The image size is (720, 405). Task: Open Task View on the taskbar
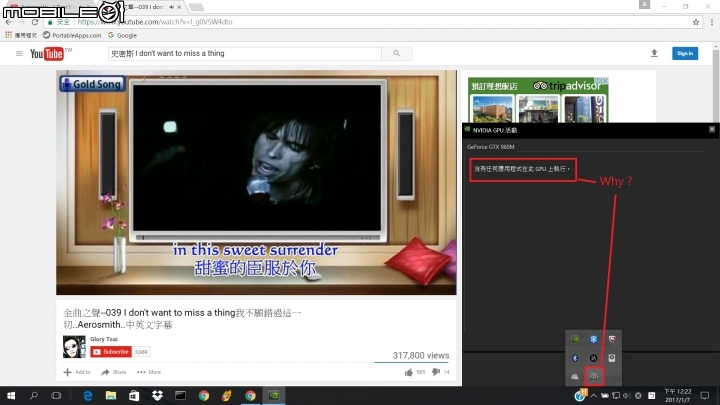click(56, 395)
